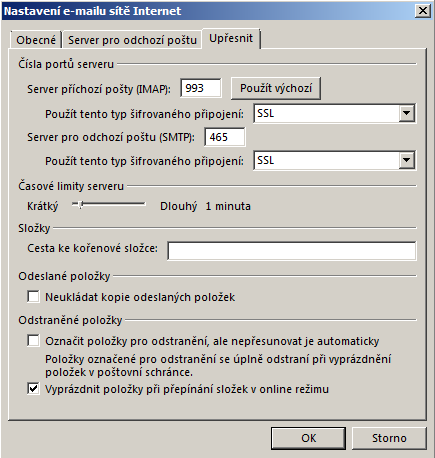Cancel with the Storno button
The width and height of the screenshot is (435, 458).
(389, 438)
